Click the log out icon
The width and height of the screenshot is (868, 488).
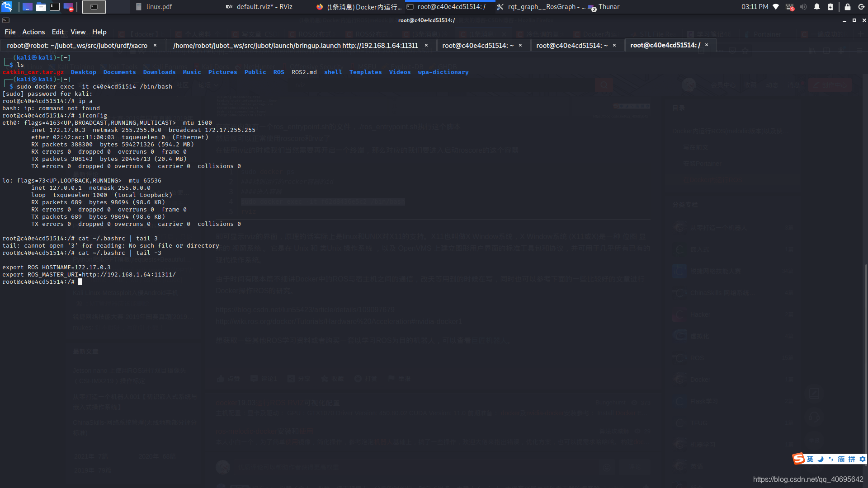(x=861, y=7)
